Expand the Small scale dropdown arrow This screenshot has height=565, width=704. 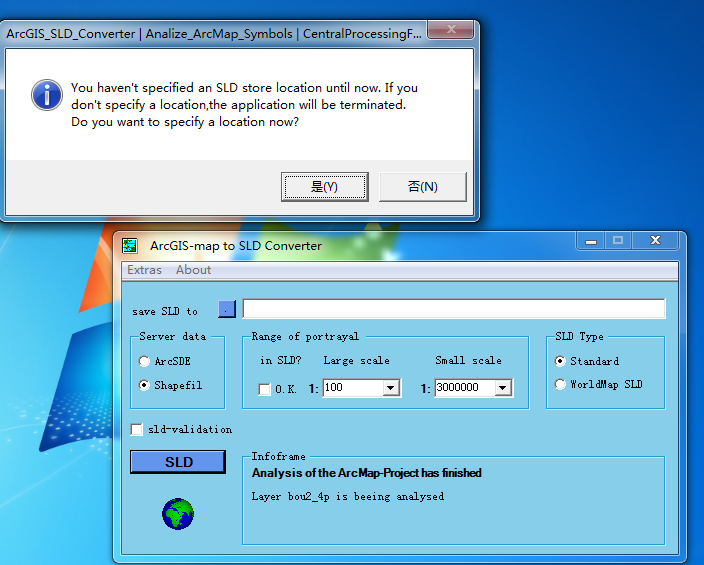pyautogui.click(x=503, y=388)
